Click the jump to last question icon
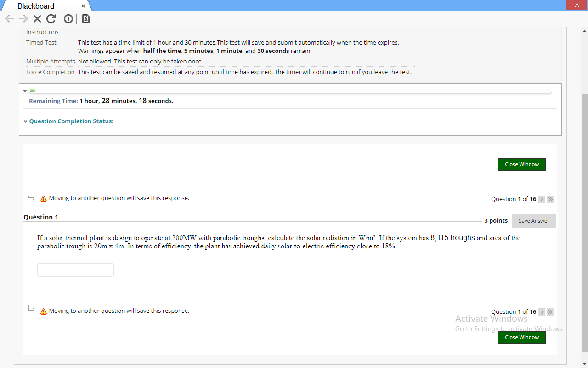 [550, 199]
